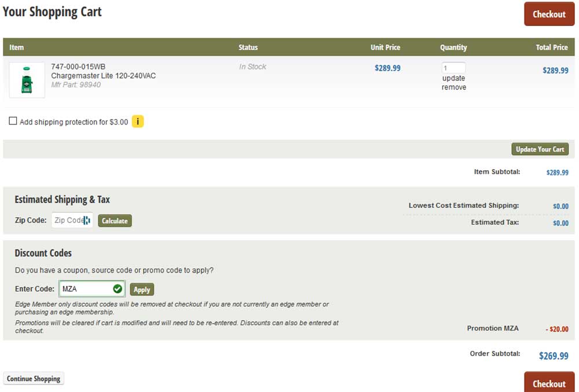Click the Status column header

pos(248,47)
